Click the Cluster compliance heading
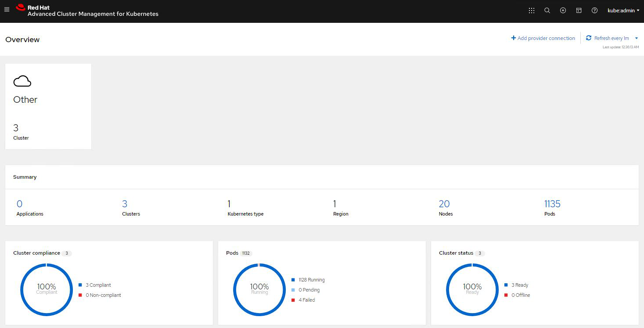 (36, 253)
